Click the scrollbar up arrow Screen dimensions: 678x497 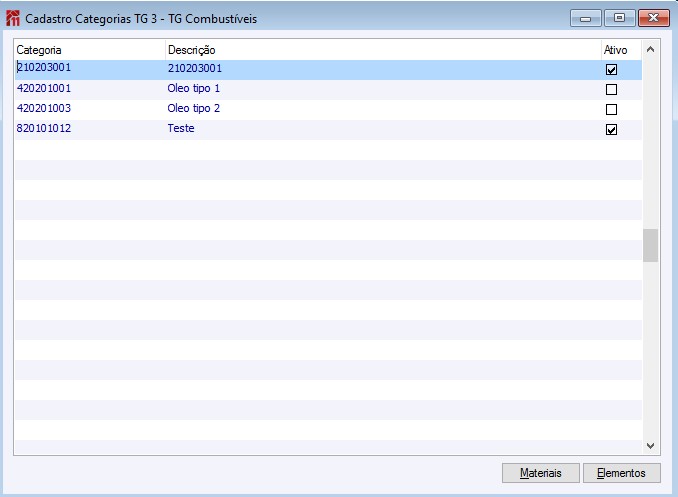pos(650,49)
